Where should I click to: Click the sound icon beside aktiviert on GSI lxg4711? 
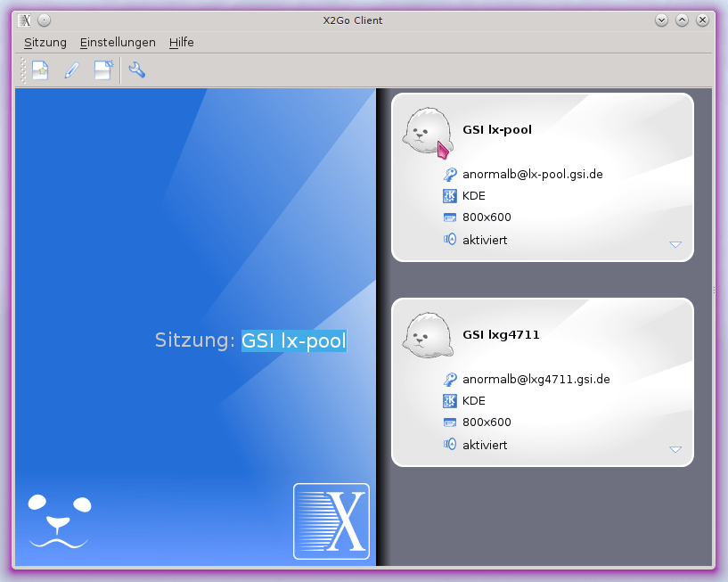[450, 444]
